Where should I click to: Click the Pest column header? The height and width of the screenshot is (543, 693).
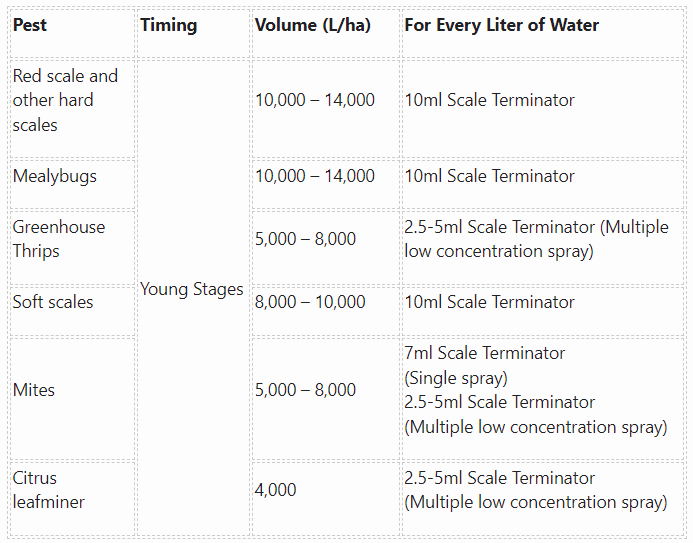[x=72, y=32]
